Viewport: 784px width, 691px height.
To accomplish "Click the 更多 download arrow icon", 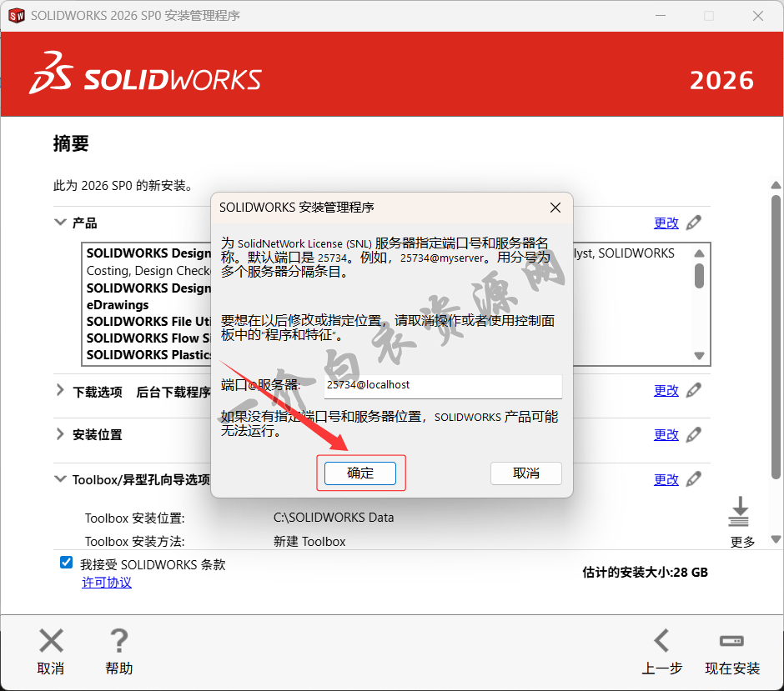I will click(x=739, y=512).
